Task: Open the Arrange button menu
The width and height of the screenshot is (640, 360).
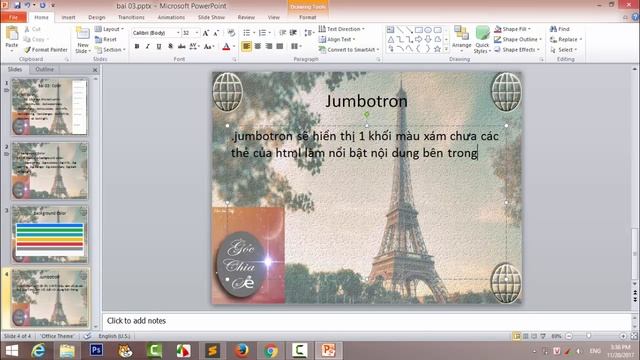Action: click(x=462, y=40)
